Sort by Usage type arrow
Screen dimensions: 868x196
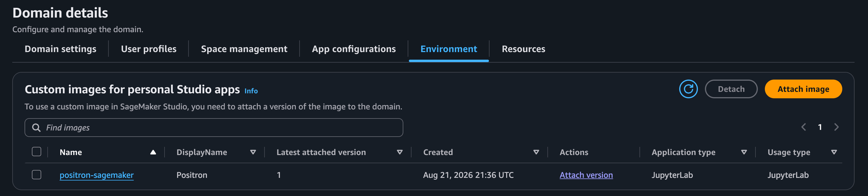click(x=834, y=152)
